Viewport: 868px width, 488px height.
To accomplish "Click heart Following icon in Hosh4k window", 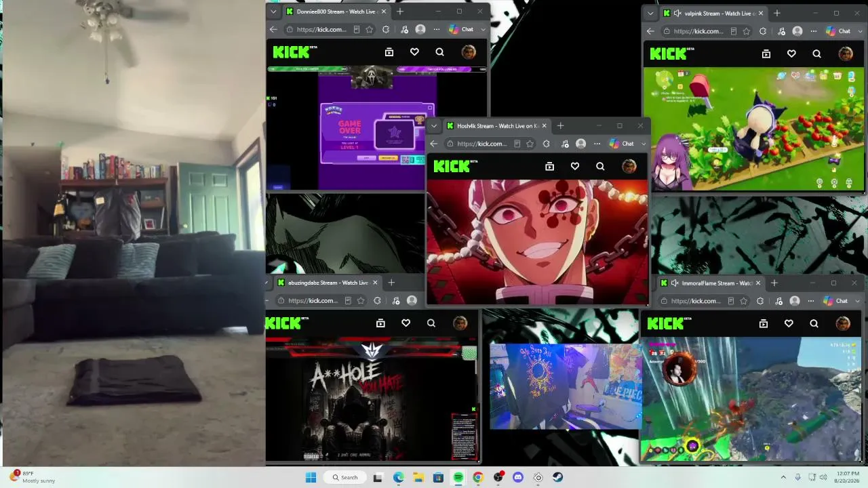I will (575, 166).
